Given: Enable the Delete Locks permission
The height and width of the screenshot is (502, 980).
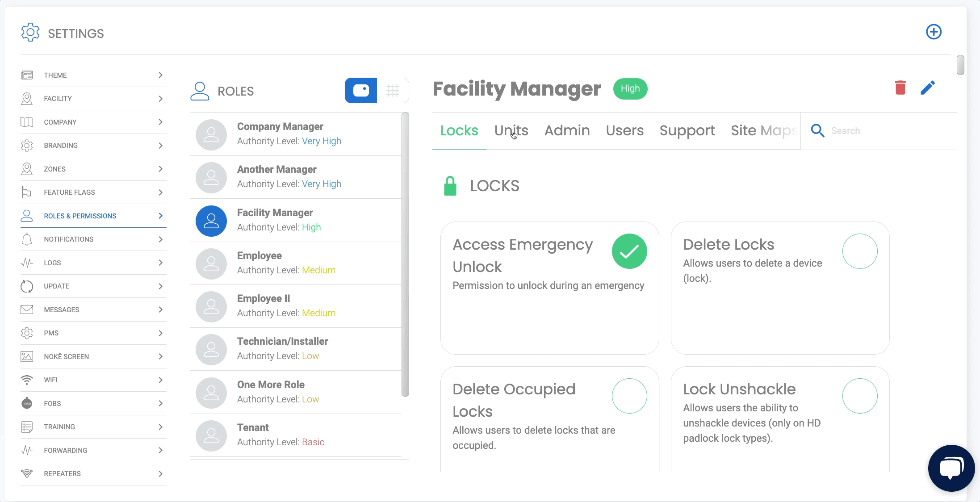Looking at the screenshot, I should [860, 251].
